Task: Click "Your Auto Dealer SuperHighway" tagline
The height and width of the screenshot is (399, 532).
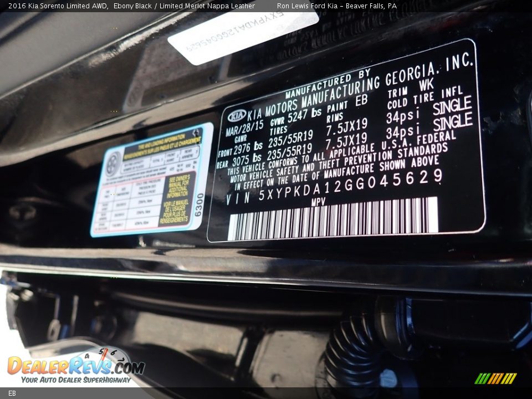Action: pyautogui.click(x=76, y=380)
